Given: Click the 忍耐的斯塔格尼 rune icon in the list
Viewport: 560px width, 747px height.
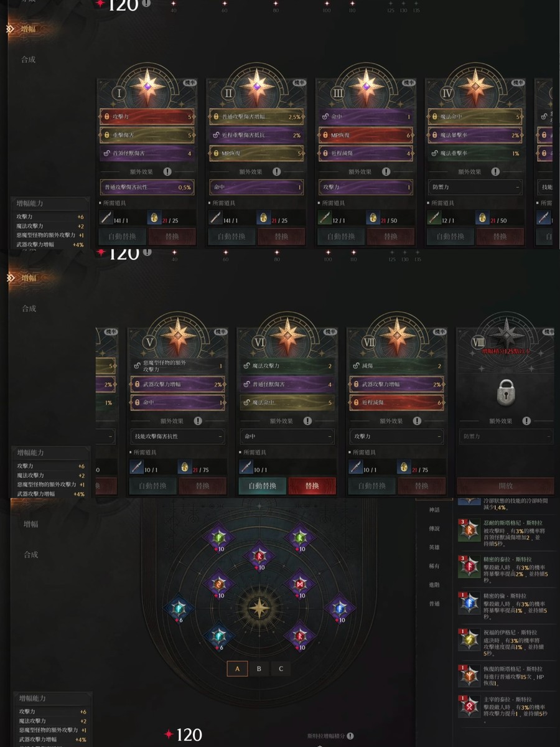Looking at the screenshot, I should click(469, 529).
